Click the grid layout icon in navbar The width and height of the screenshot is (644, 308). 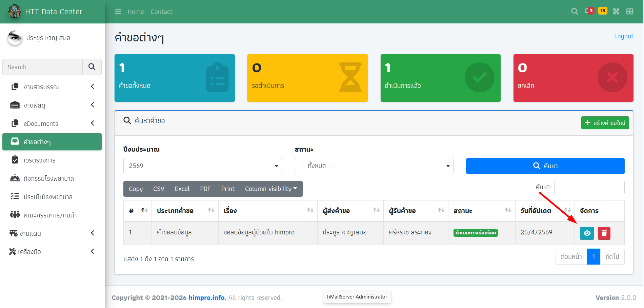630,12
